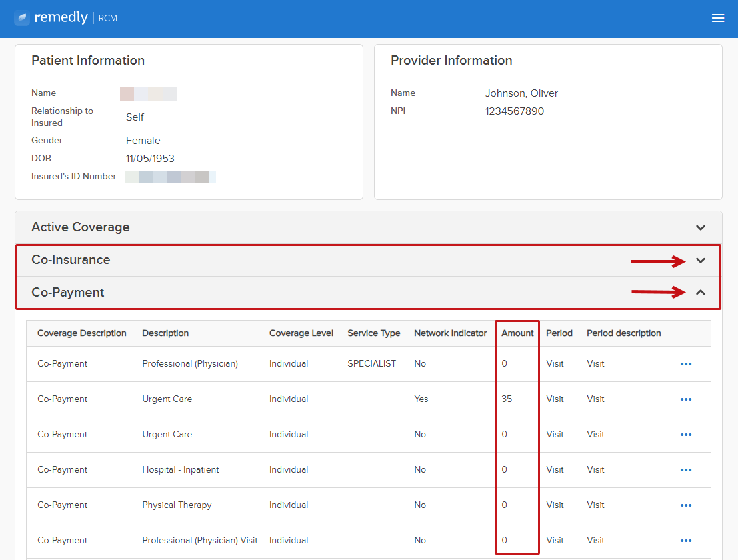Image resolution: width=738 pixels, height=560 pixels.
Task: Click the Hospital - Inpatient description
Action: (181, 469)
